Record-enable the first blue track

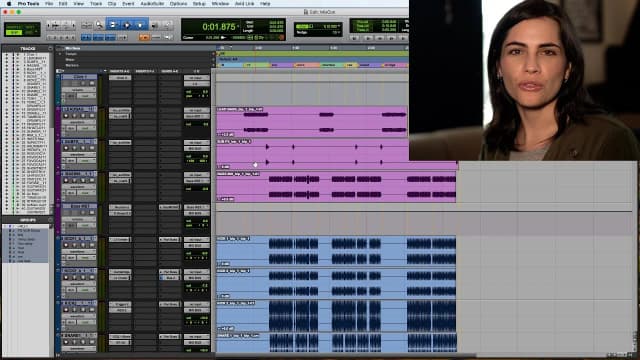[x=67, y=245]
